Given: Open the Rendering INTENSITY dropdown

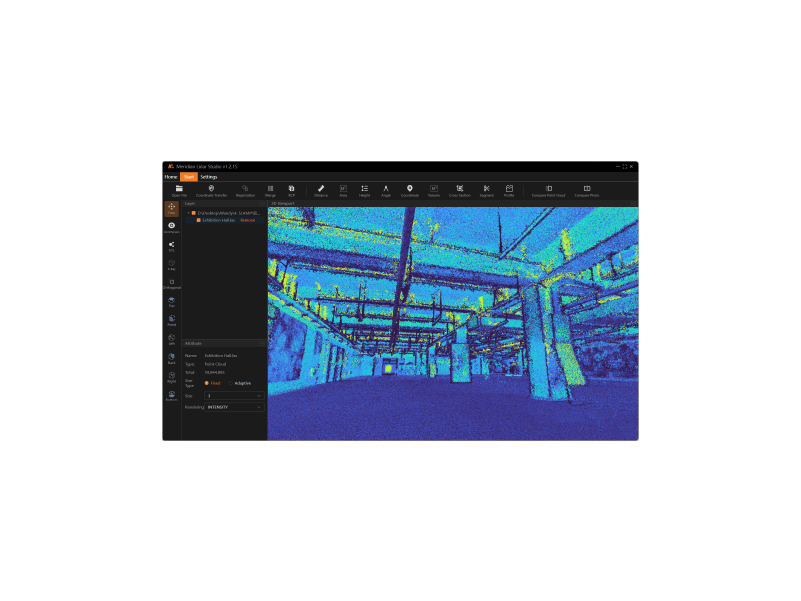Looking at the screenshot, I should coord(234,407).
